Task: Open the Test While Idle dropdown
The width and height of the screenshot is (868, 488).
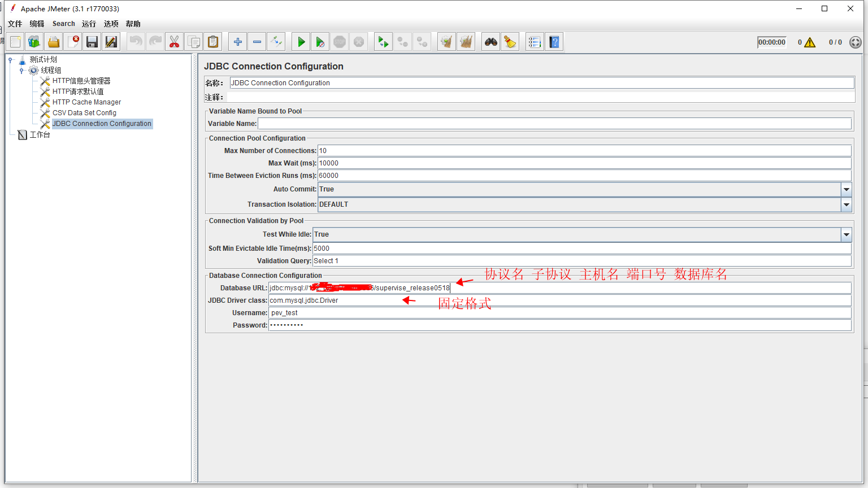Action: [x=846, y=234]
